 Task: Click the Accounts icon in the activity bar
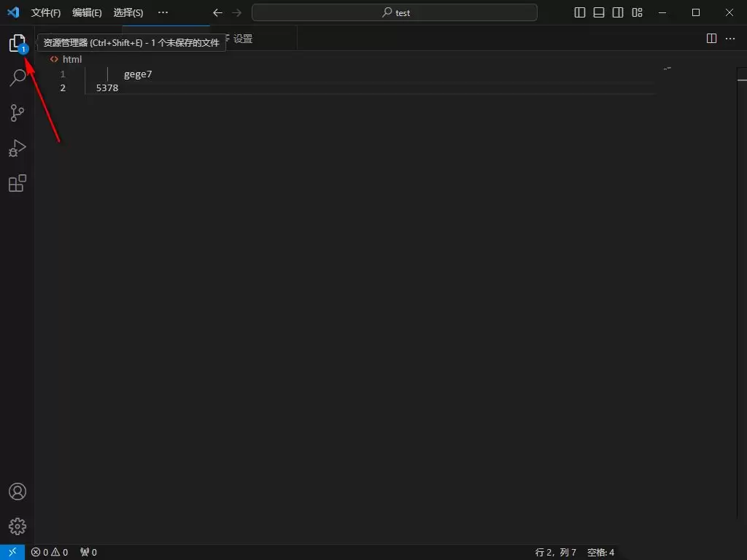coord(18,491)
